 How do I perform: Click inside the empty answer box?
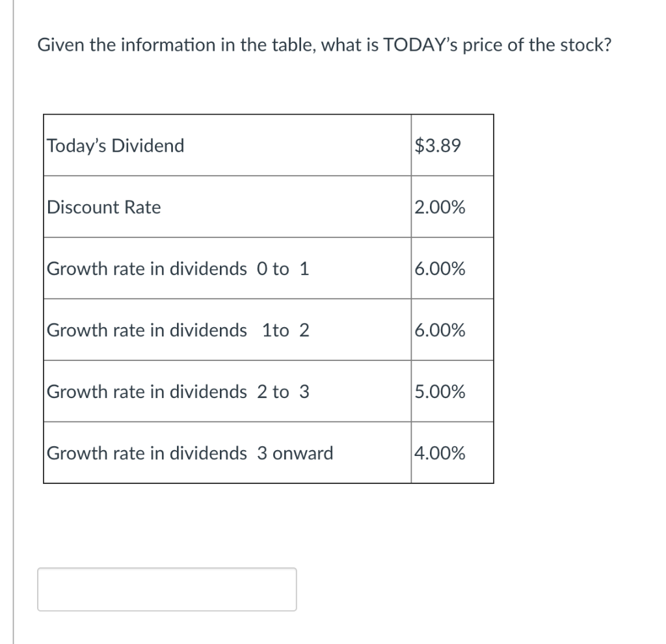pyautogui.click(x=167, y=589)
